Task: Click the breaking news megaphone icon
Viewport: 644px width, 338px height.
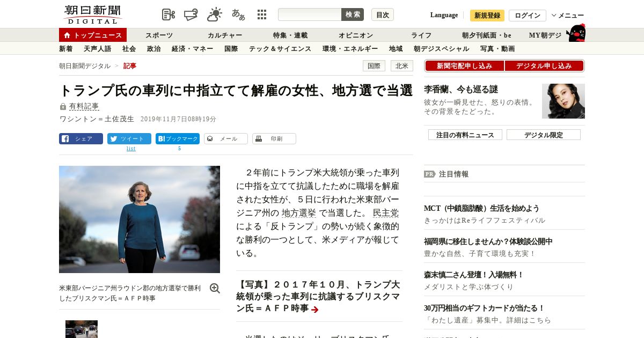Action: pyautogui.click(x=192, y=15)
